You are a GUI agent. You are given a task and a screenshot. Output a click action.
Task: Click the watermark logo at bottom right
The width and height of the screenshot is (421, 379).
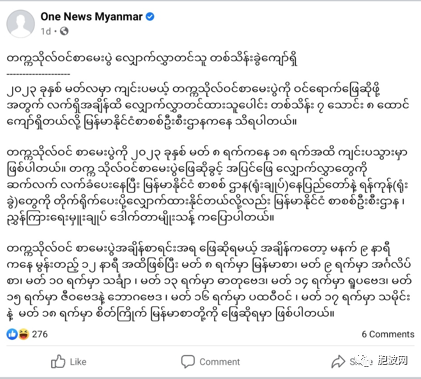[x=383, y=361]
